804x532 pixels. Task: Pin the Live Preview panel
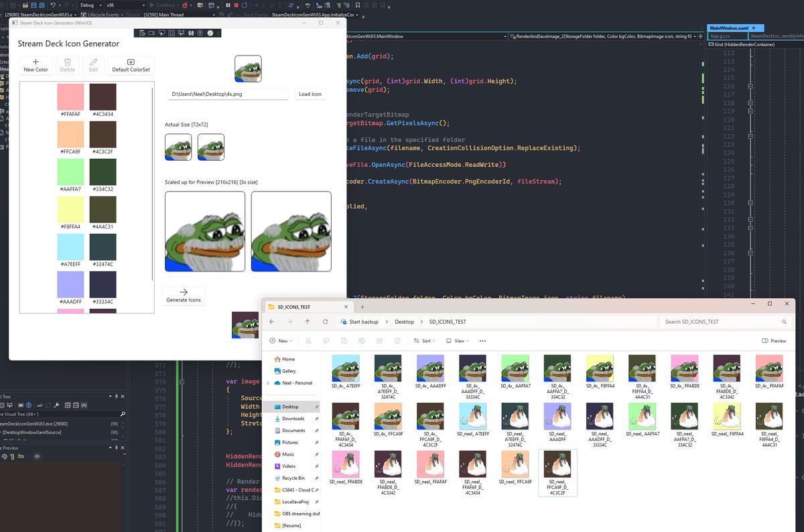116,448
